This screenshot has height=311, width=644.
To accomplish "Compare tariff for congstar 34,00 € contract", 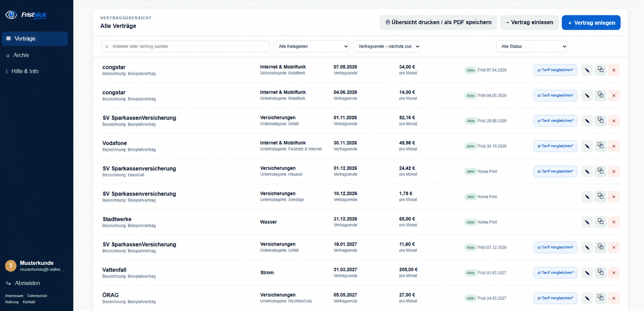I will pyautogui.click(x=555, y=70).
